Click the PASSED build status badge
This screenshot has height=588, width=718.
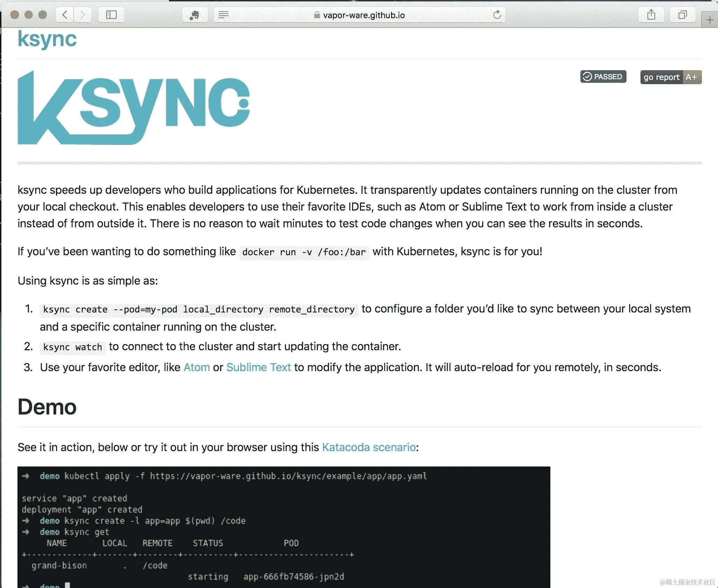(603, 76)
